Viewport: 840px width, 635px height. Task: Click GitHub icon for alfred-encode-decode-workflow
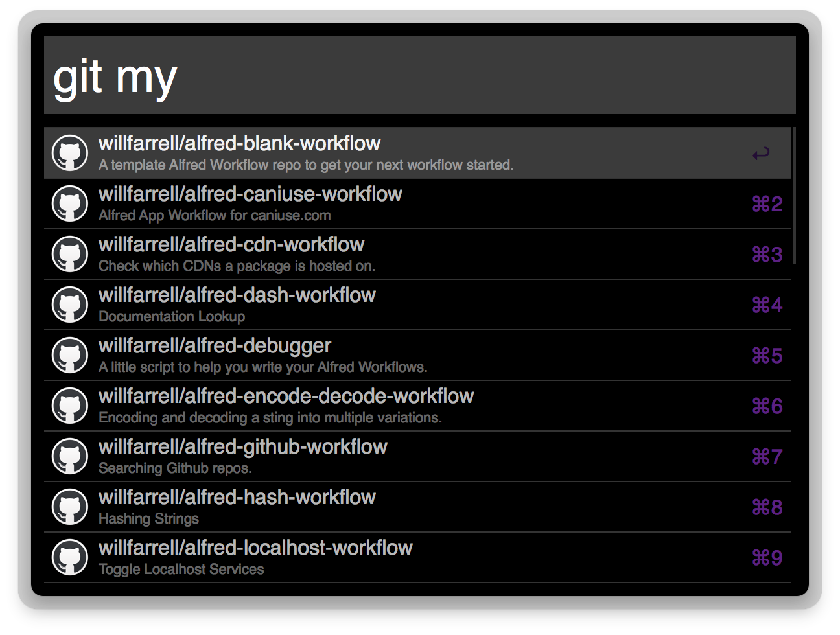pyautogui.click(x=70, y=406)
